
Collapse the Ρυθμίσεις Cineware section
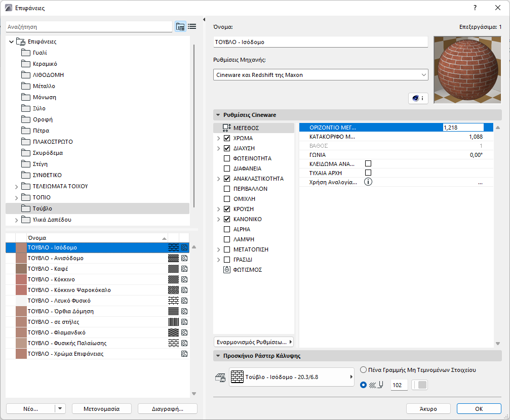pos(218,115)
